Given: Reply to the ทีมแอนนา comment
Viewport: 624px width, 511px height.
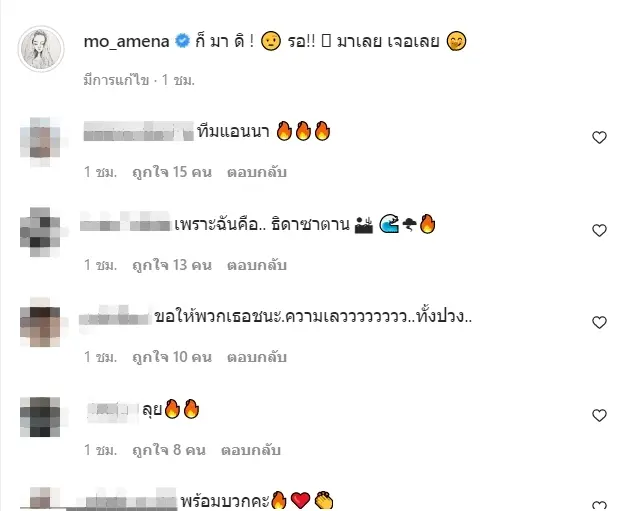Looking at the screenshot, I should point(257,172).
